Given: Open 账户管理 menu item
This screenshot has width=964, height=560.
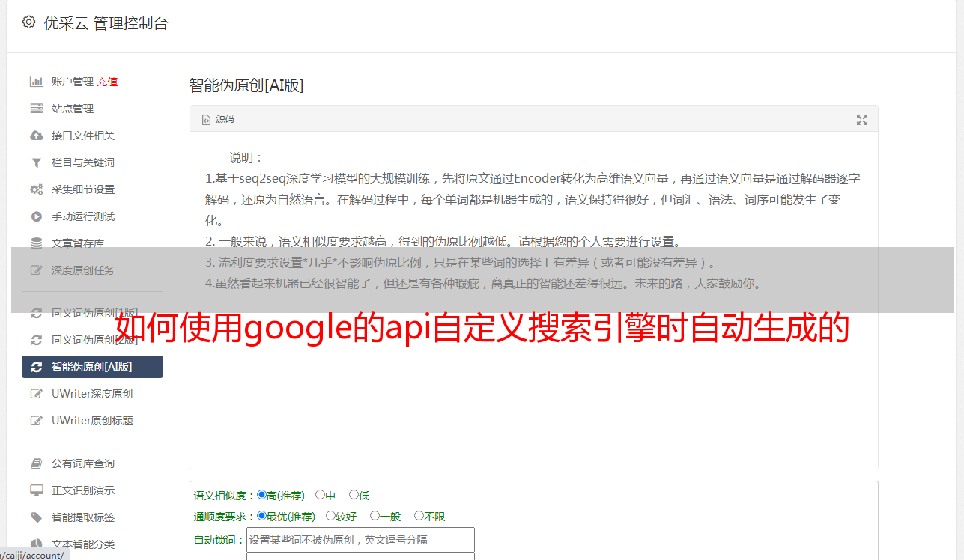Looking at the screenshot, I should click(73, 82).
